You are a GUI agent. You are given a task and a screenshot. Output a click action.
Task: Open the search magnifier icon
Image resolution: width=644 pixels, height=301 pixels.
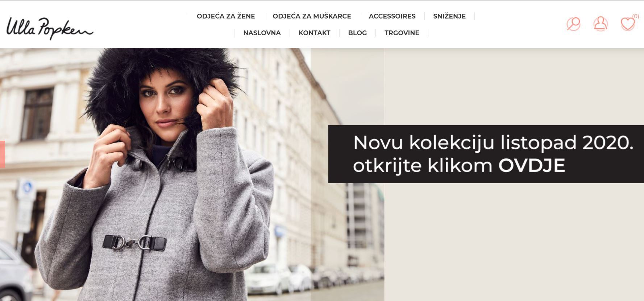point(573,24)
